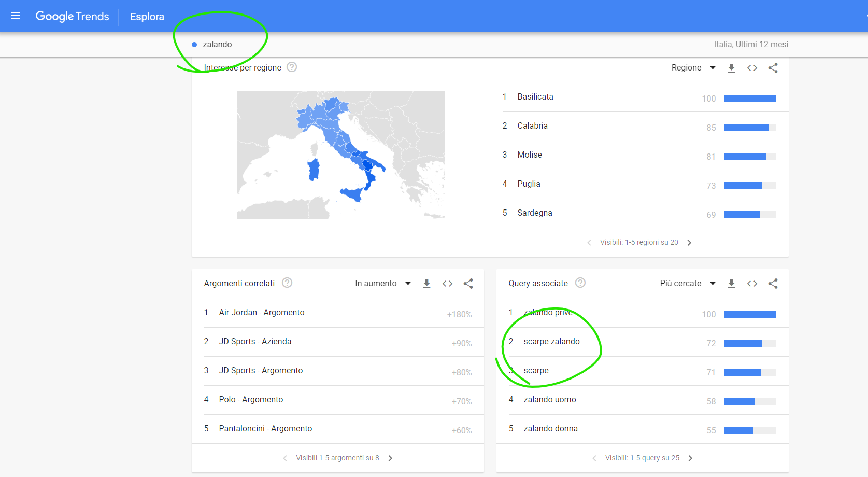Download the Interesse per regione data
The height and width of the screenshot is (477, 868).
[731, 68]
